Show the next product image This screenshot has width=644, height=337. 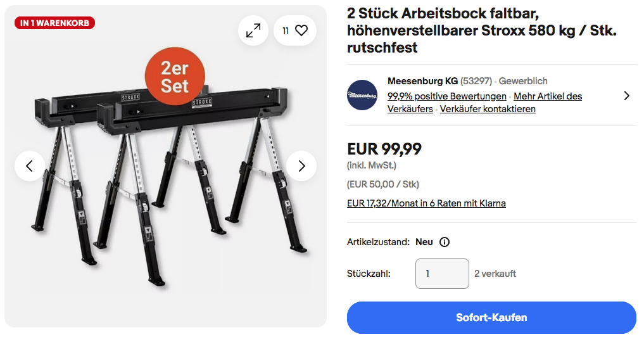[301, 166]
